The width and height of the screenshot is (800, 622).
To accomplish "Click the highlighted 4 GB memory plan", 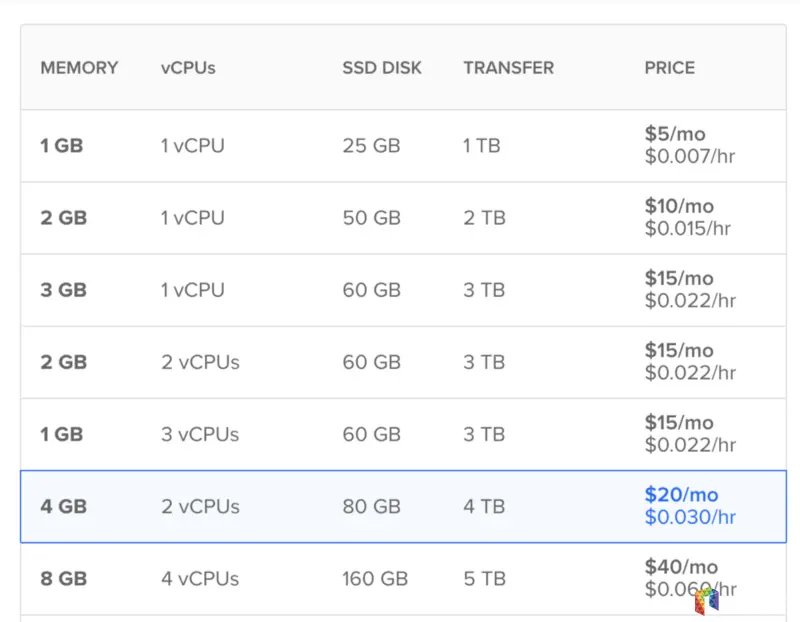I will pos(63,506).
